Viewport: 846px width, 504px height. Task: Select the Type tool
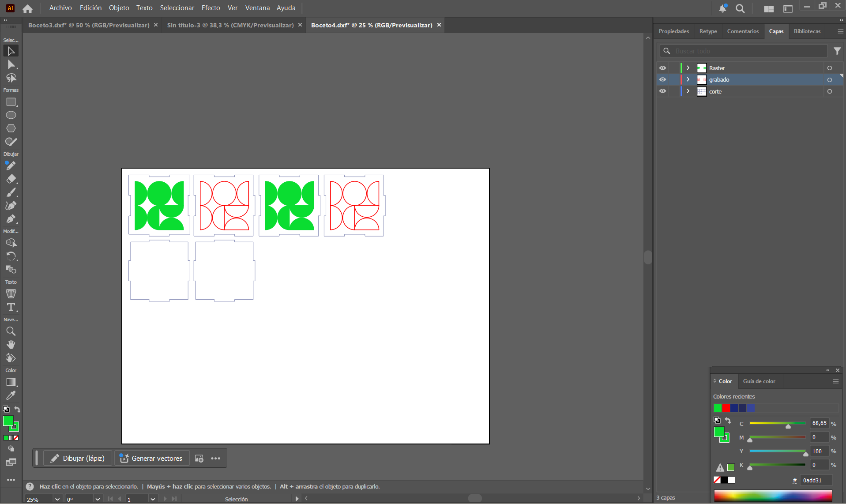pyautogui.click(x=11, y=307)
